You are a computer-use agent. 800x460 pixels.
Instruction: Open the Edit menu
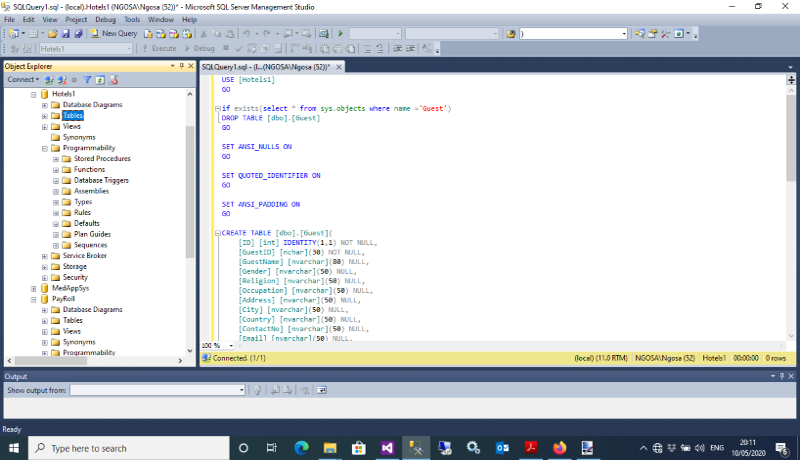click(29, 19)
